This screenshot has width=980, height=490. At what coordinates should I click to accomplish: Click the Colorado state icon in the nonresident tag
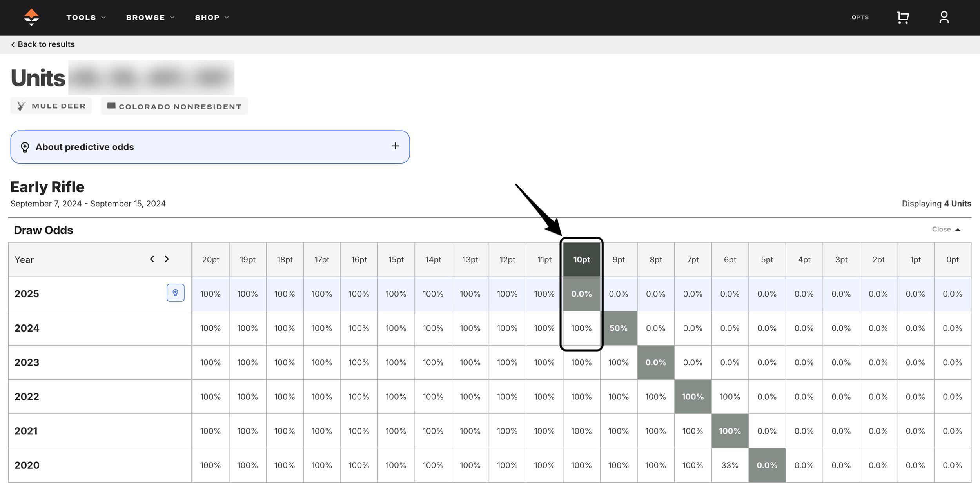pos(111,106)
